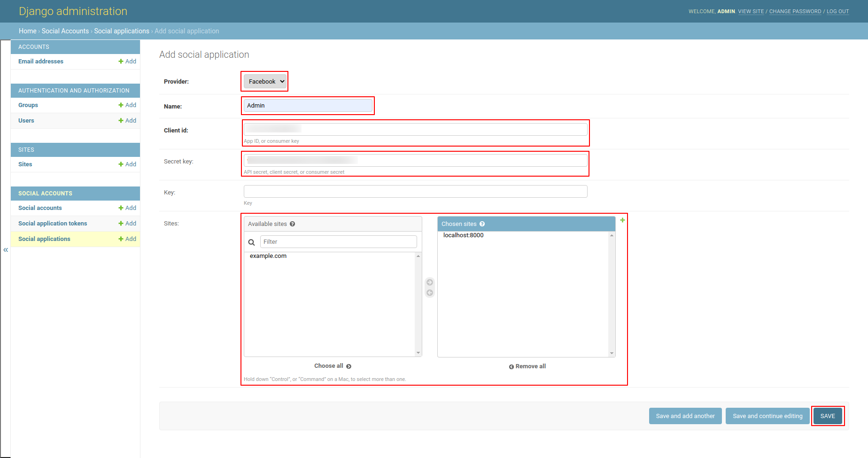The image size is (868, 458).
Task: Open the Provider dropdown showing Facebook
Action: (264, 81)
